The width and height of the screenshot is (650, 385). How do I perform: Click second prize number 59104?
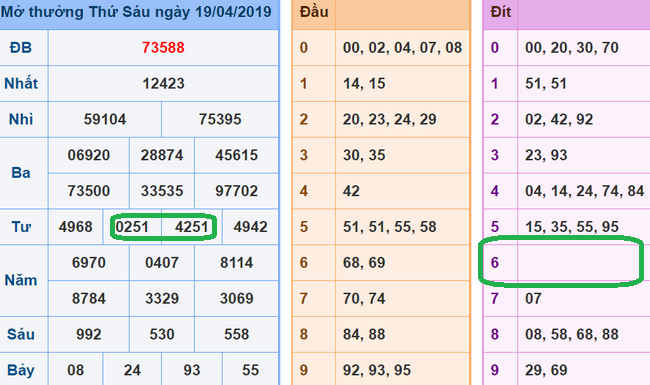(105, 119)
